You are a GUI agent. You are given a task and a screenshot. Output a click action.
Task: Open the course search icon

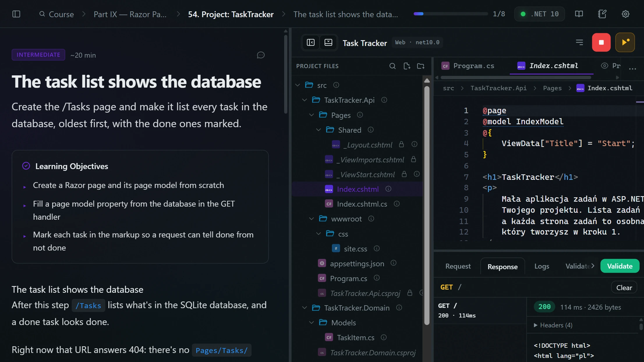pos(42,14)
